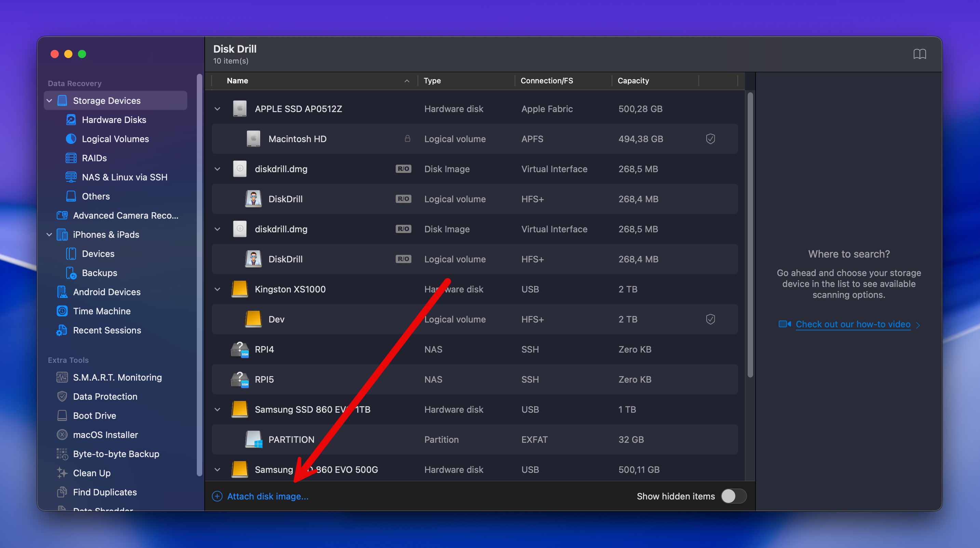This screenshot has height=548, width=980.
Task: Collapse the iPhones & iPads section
Action: (49, 235)
